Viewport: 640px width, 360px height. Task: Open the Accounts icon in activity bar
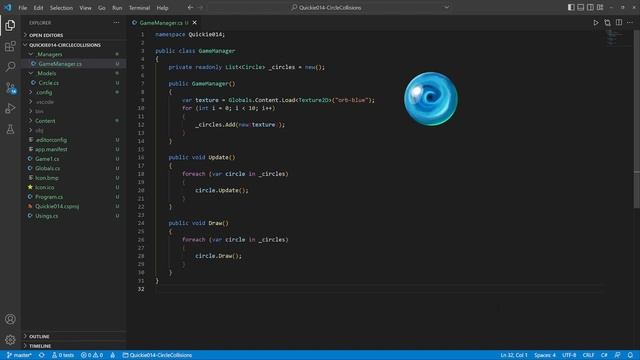coord(10,319)
